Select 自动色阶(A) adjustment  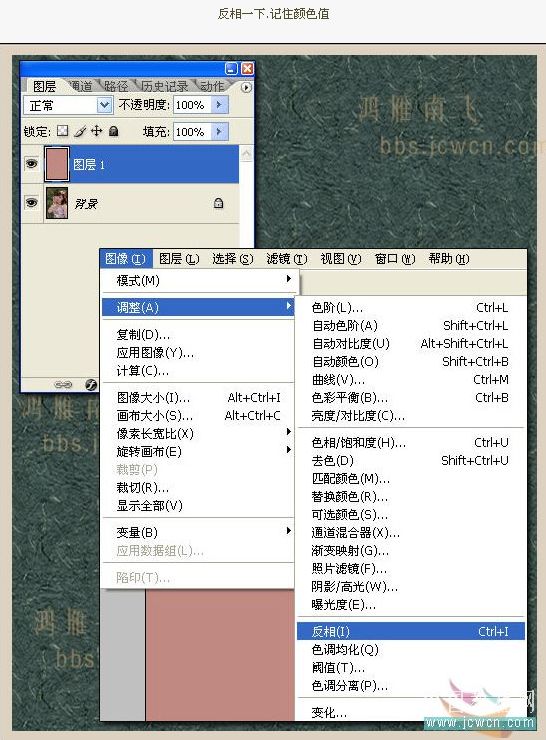click(411, 326)
